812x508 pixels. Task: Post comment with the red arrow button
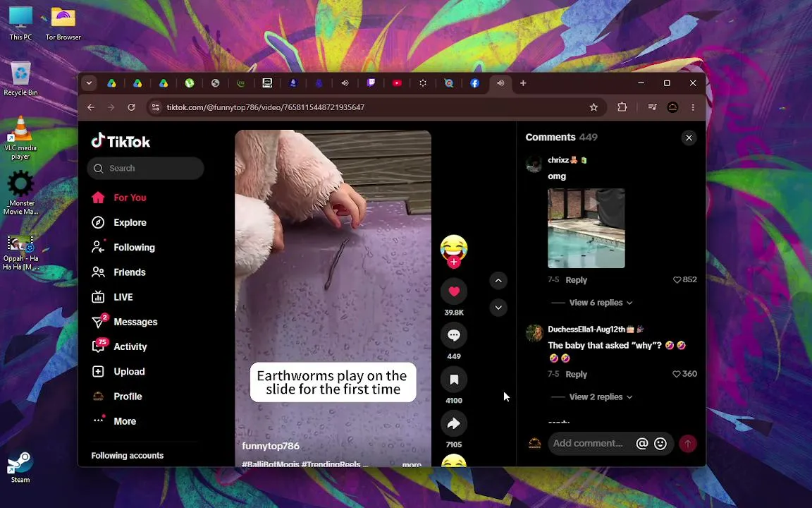pyautogui.click(x=688, y=444)
